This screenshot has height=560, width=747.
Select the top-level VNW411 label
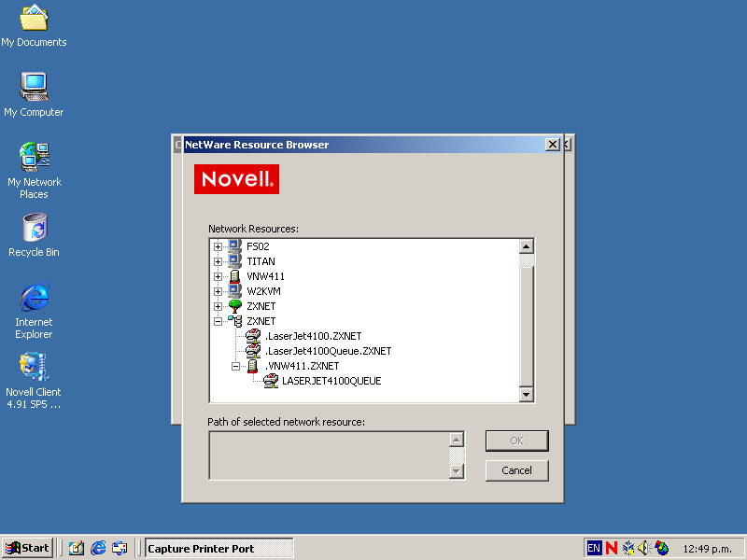(265, 276)
